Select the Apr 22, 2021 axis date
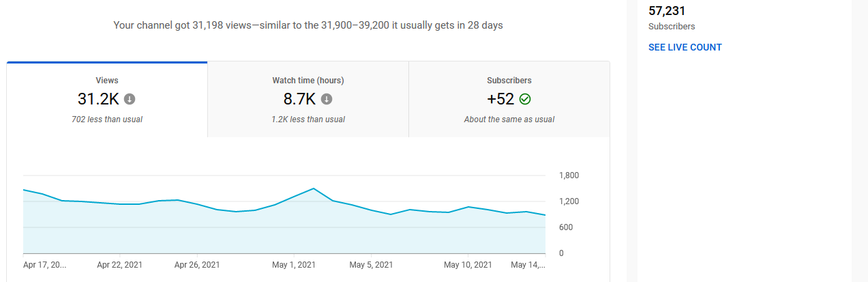Image resolution: width=868 pixels, height=282 pixels. point(119,265)
